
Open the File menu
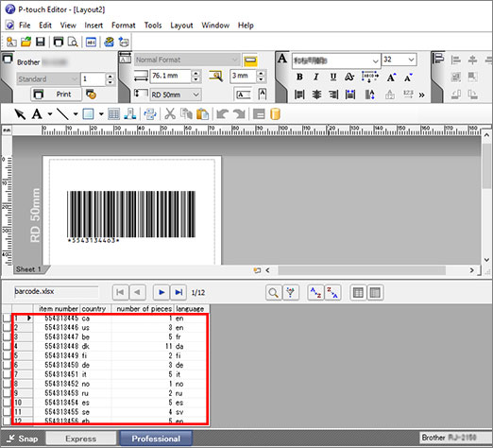pos(25,26)
